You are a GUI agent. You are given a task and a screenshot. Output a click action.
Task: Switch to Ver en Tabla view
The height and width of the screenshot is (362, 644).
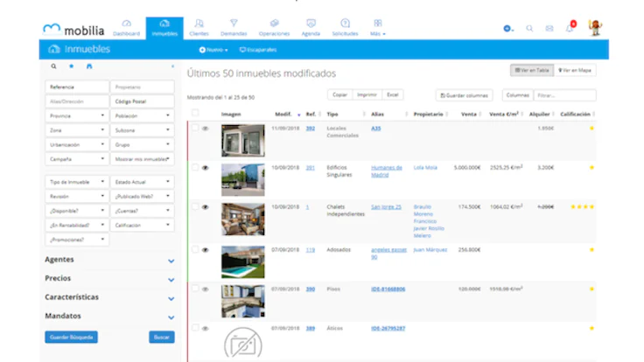(x=532, y=70)
